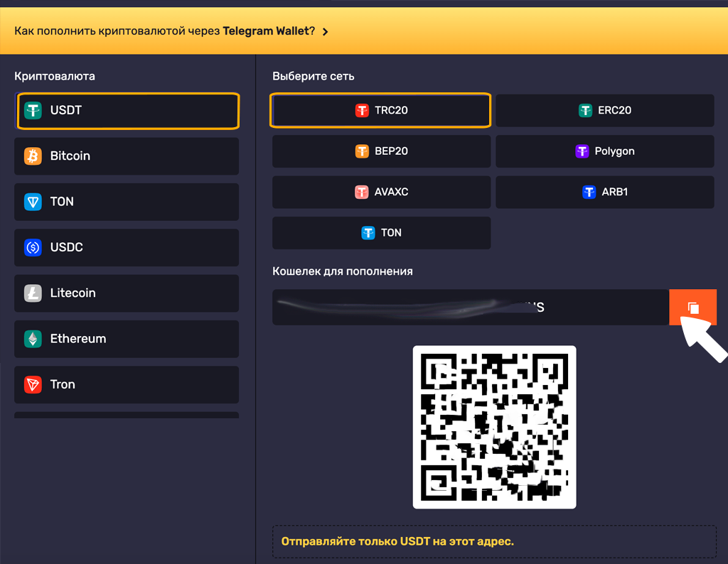
Task: Click the orange Bitcoin logo icon
Action: click(33, 156)
